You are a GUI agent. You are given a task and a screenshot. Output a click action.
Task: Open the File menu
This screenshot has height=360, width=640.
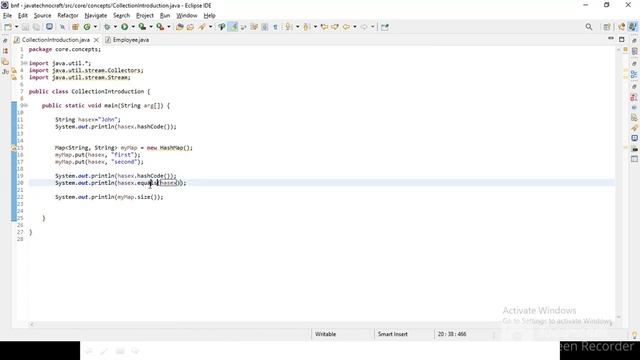pos(7,16)
